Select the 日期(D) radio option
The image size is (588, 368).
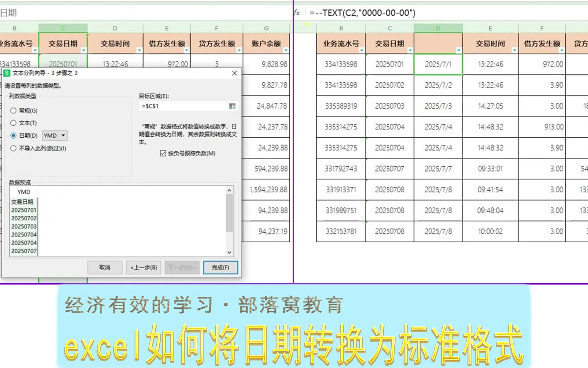(13, 136)
